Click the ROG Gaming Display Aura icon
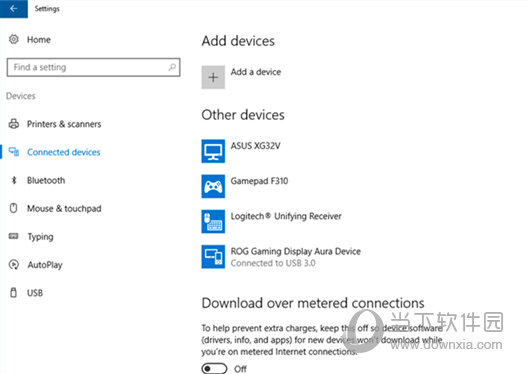Viewport: 527px width, 374px height. pyautogui.click(x=213, y=257)
